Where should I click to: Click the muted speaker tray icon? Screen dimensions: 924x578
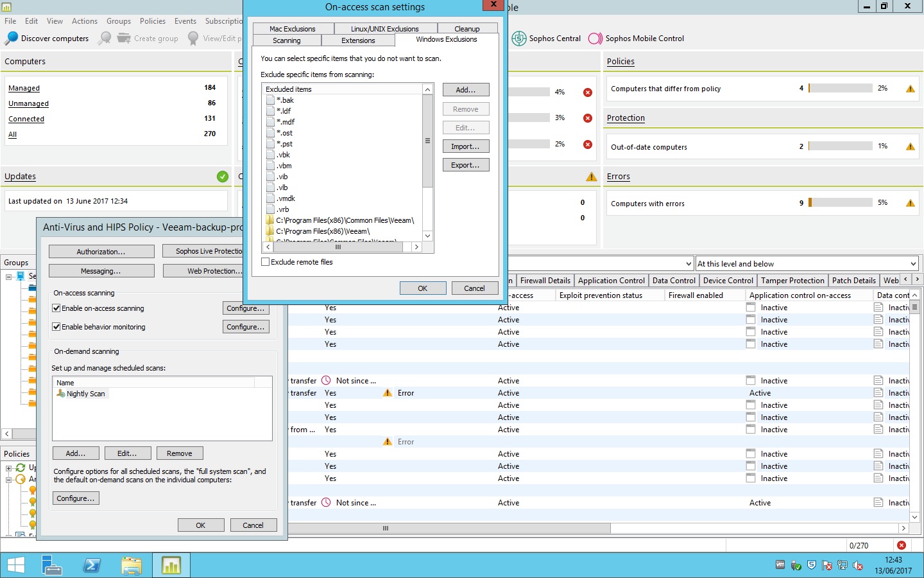[x=858, y=566]
